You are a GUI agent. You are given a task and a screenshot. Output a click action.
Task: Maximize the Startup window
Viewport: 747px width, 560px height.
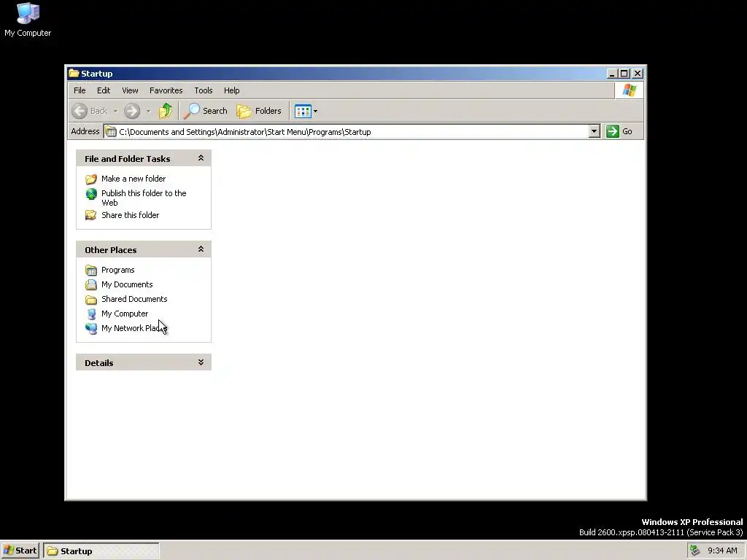coord(624,74)
